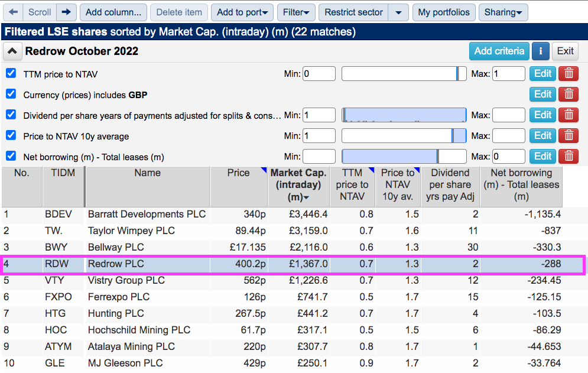Uncheck Dividend per share years filter
The width and height of the screenshot is (588, 373).
[11, 115]
